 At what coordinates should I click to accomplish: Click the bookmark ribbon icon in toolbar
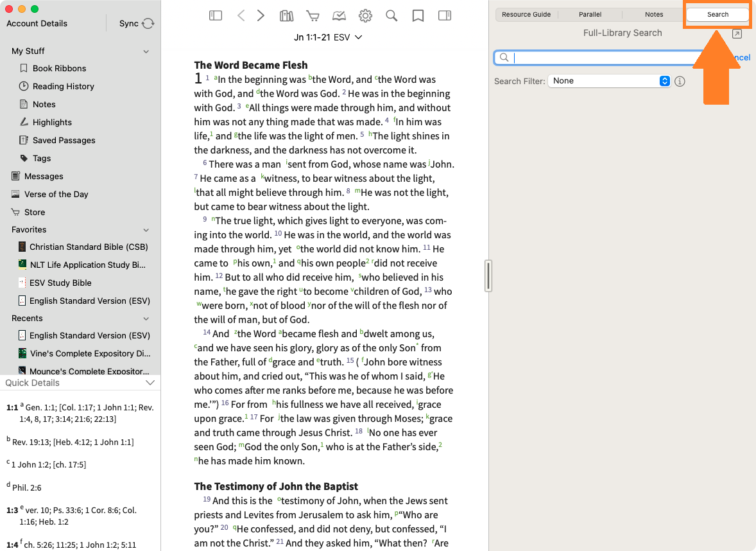418,15
